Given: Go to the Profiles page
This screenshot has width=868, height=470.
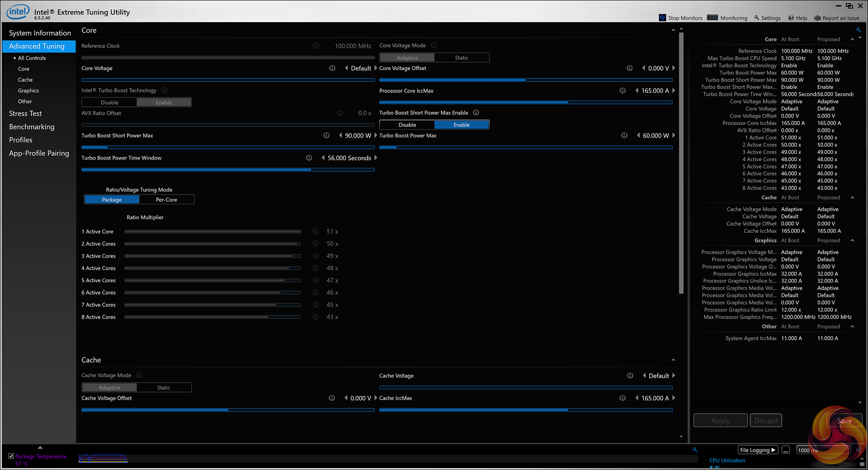Looking at the screenshot, I should (x=21, y=140).
